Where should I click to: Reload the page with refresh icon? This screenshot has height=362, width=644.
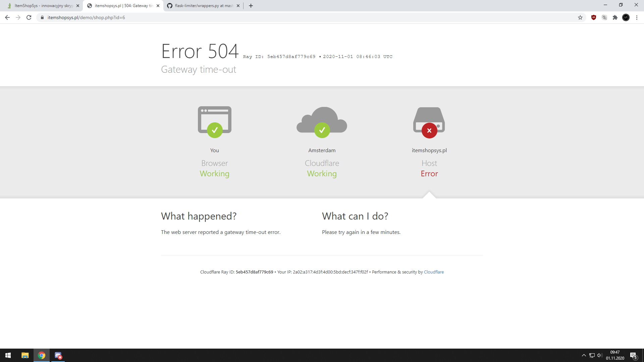click(x=29, y=17)
